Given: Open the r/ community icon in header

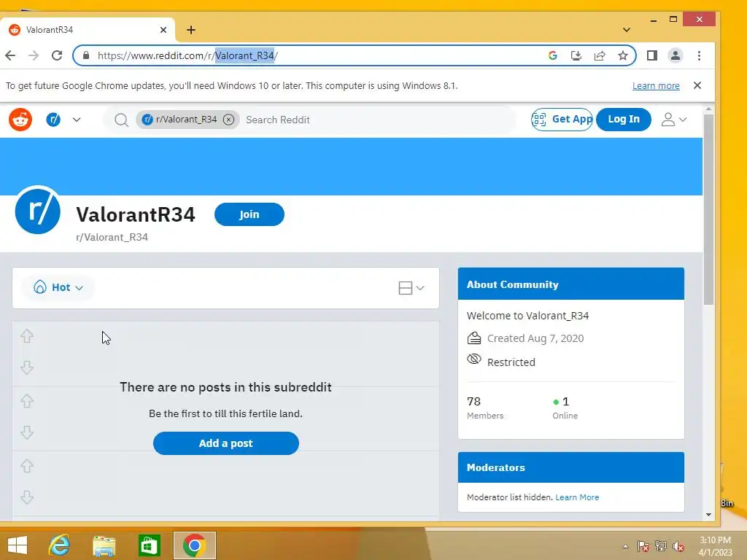Looking at the screenshot, I should pos(53,120).
